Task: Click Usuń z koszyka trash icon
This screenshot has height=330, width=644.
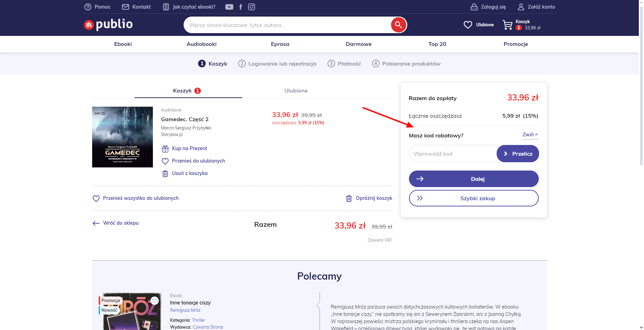Action: pyautogui.click(x=165, y=174)
